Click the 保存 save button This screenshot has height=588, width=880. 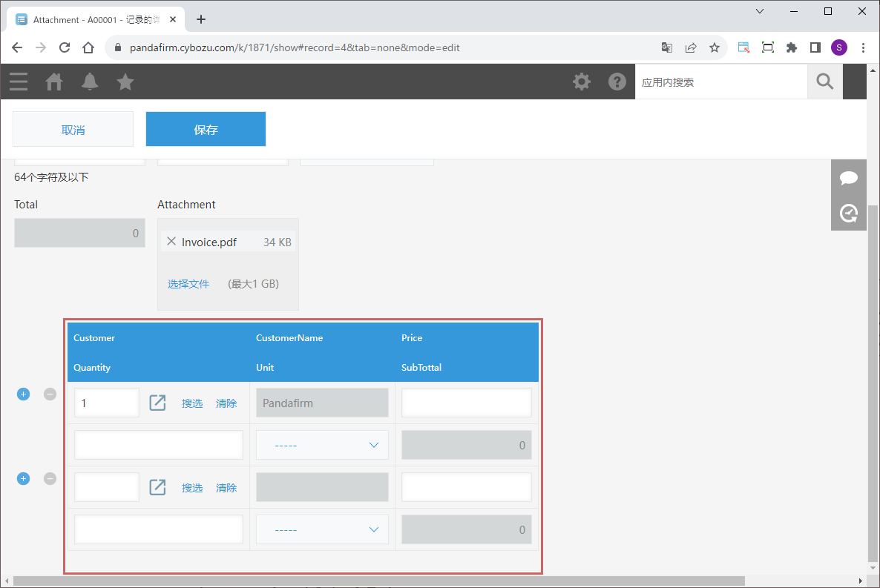point(206,130)
